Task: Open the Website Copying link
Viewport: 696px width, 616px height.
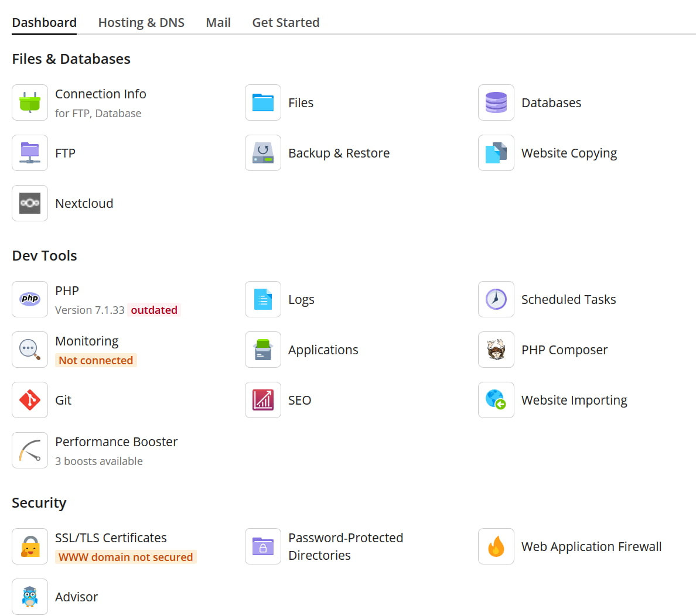Action: click(569, 153)
